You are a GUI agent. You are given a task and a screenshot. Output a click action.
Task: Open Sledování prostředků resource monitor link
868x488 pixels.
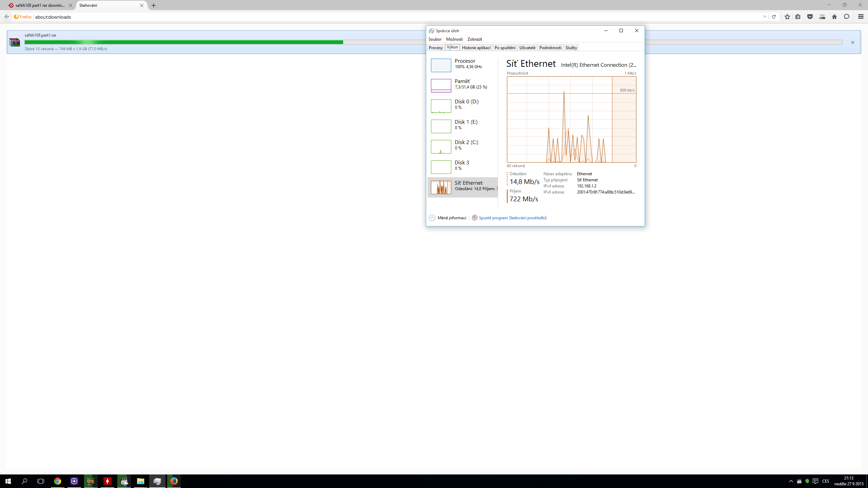(512, 218)
